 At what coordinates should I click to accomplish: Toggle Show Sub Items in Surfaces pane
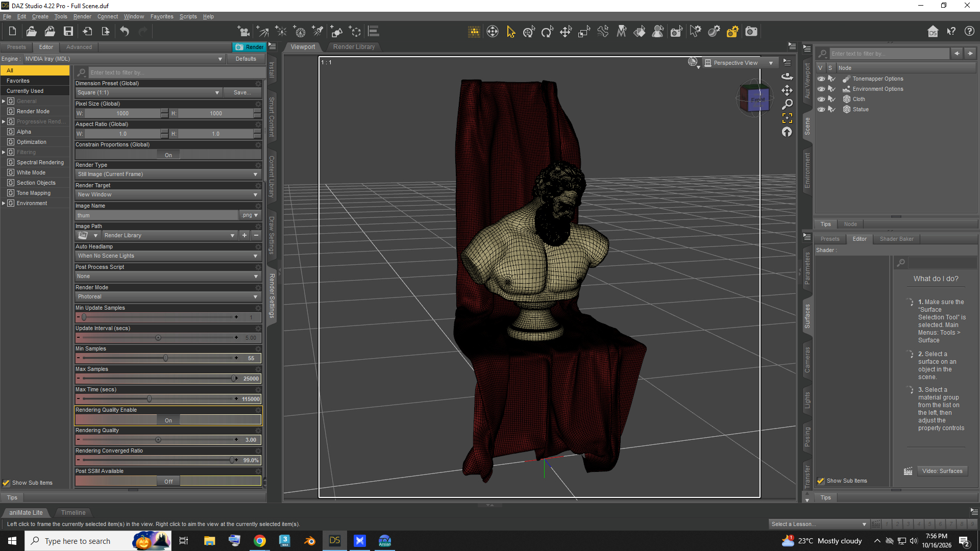click(x=821, y=481)
